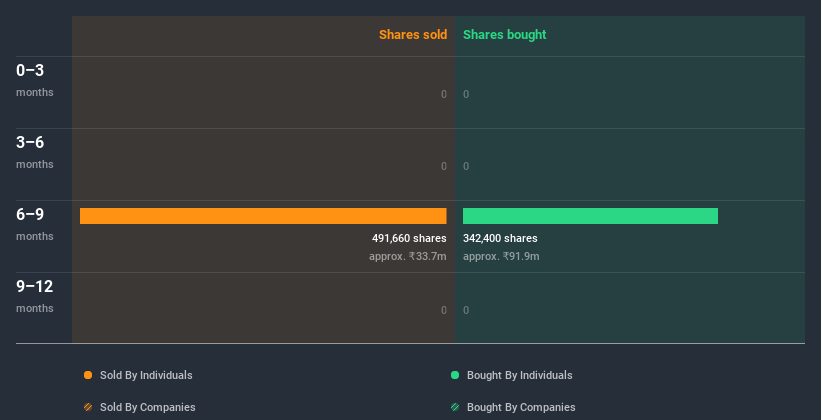Click the bought value 0 in 0–3 months row
Screen dimensions: 821x420
pyautogui.click(x=466, y=94)
